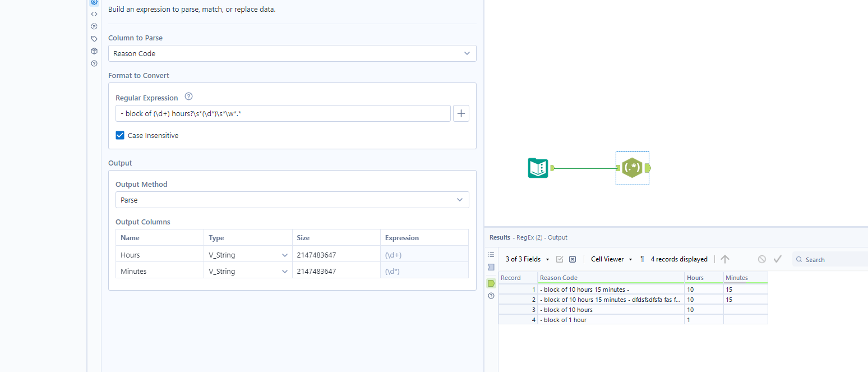
Task: Open the Configuration gear icon in sidebar
Action: (94, 3)
